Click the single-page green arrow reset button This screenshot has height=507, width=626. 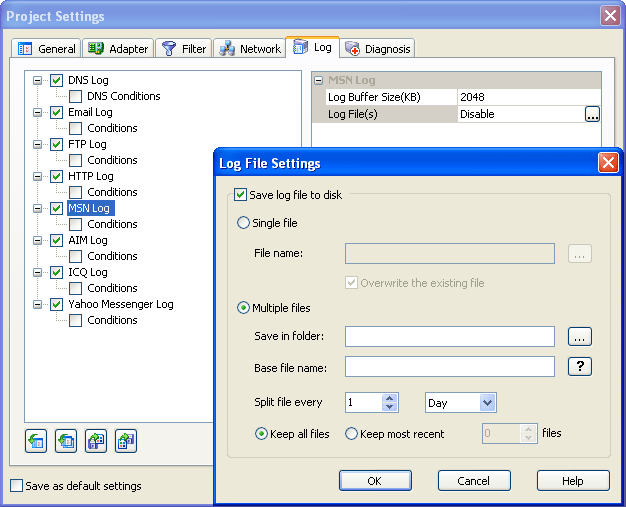(x=36, y=441)
